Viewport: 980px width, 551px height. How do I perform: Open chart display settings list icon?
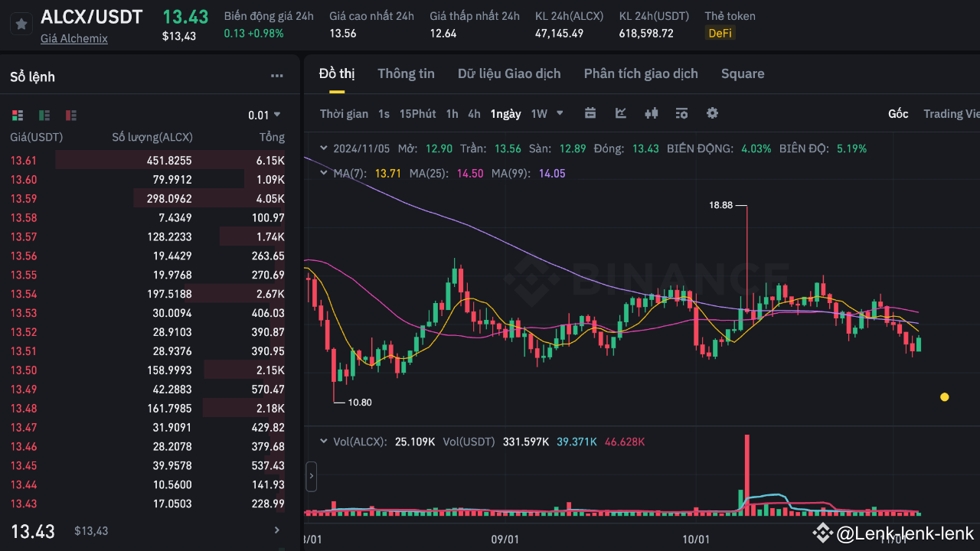coord(681,112)
